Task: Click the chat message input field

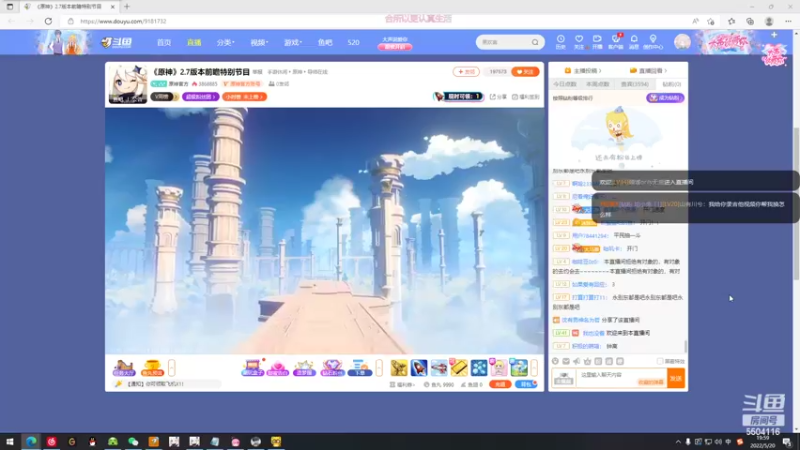Action: tap(621, 378)
